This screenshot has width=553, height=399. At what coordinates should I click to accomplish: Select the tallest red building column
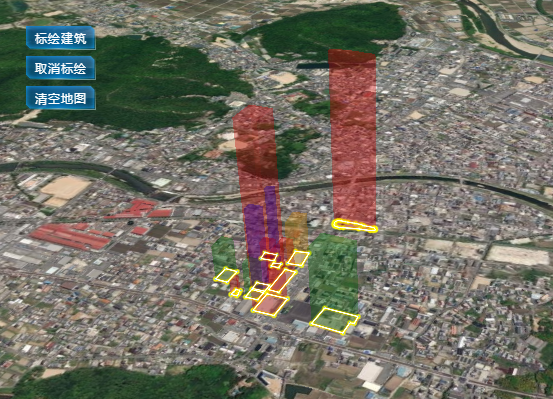tap(353, 138)
